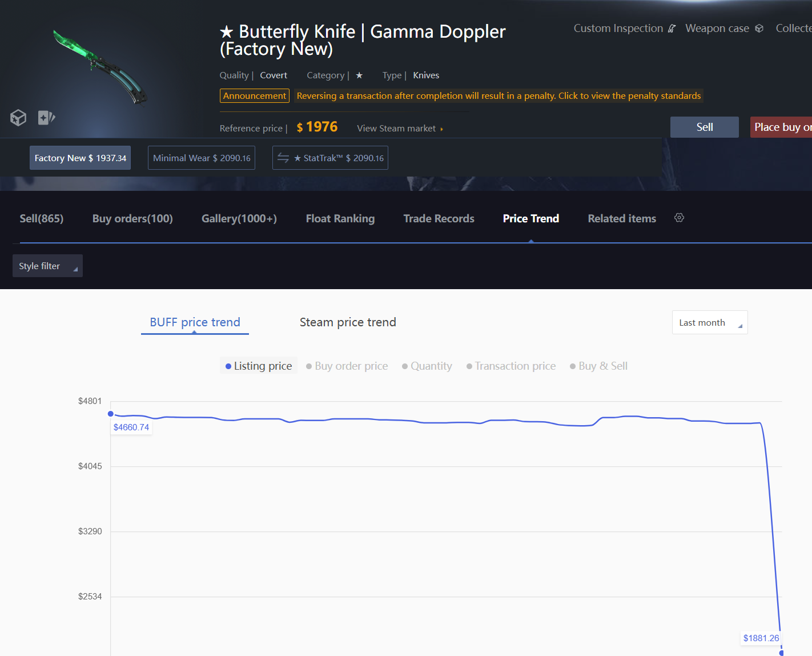Click the Custom Inspection knife icon
Image resolution: width=812 pixels, height=656 pixels.
[x=672, y=29]
